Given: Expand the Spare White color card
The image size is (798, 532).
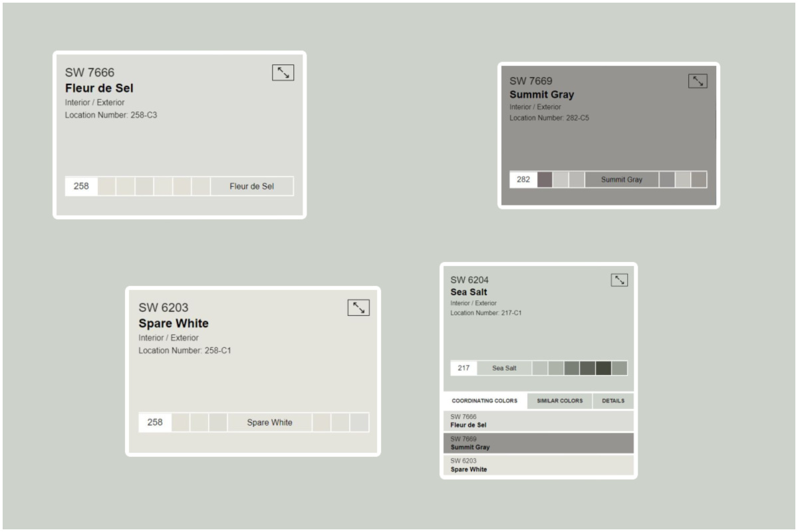Looking at the screenshot, I should pyautogui.click(x=358, y=307).
